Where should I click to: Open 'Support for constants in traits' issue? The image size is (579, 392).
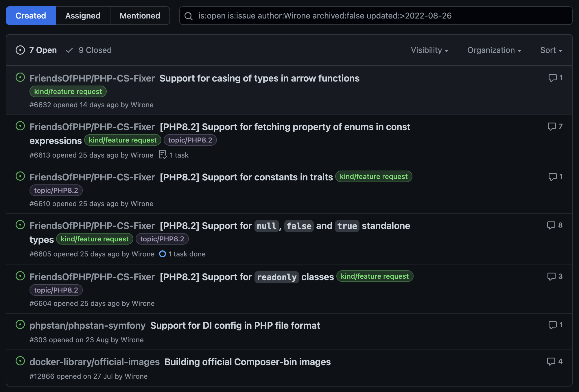pos(246,177)
